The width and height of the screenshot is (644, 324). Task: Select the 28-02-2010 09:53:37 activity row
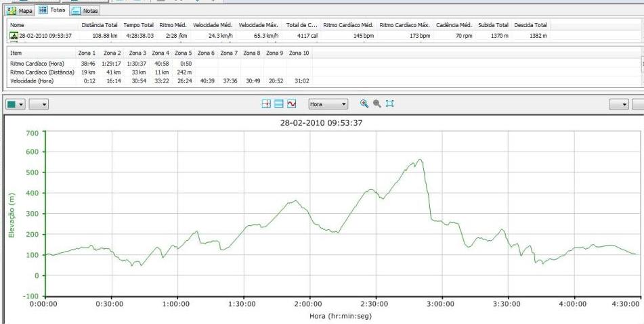pos(278,36)
